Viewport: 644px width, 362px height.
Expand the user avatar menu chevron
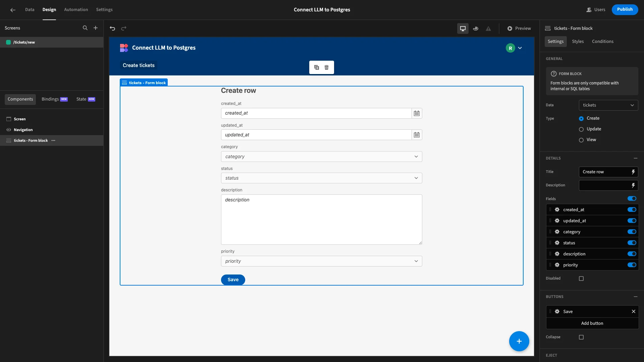pos(520,48)
